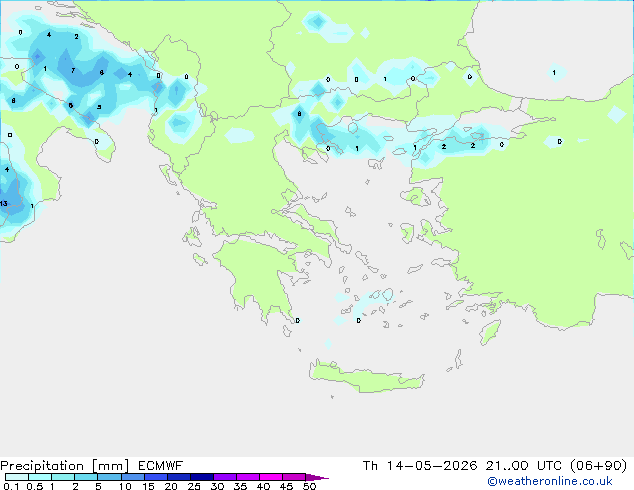634x490 pixels.
Task: Click the 35–40 mm violet legend swatch
Action: (x=248, y=477)
